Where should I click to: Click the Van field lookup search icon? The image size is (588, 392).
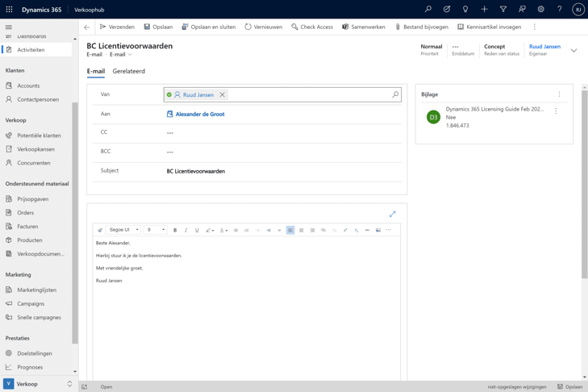tap(395, 94)
